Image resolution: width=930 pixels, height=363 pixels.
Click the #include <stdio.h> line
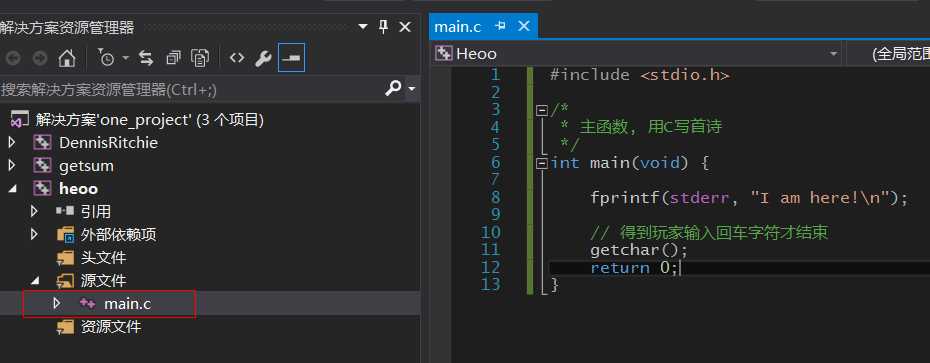pyautogui.click(x=640, y=75)
